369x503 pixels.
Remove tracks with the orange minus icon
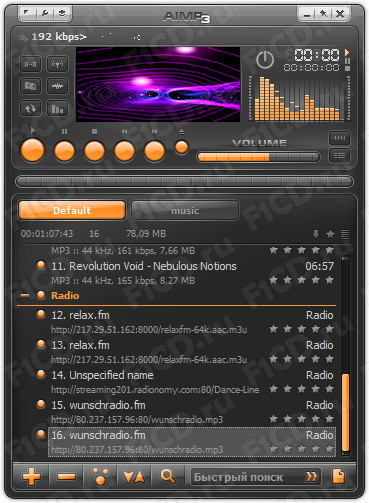[x=66, y=476]
